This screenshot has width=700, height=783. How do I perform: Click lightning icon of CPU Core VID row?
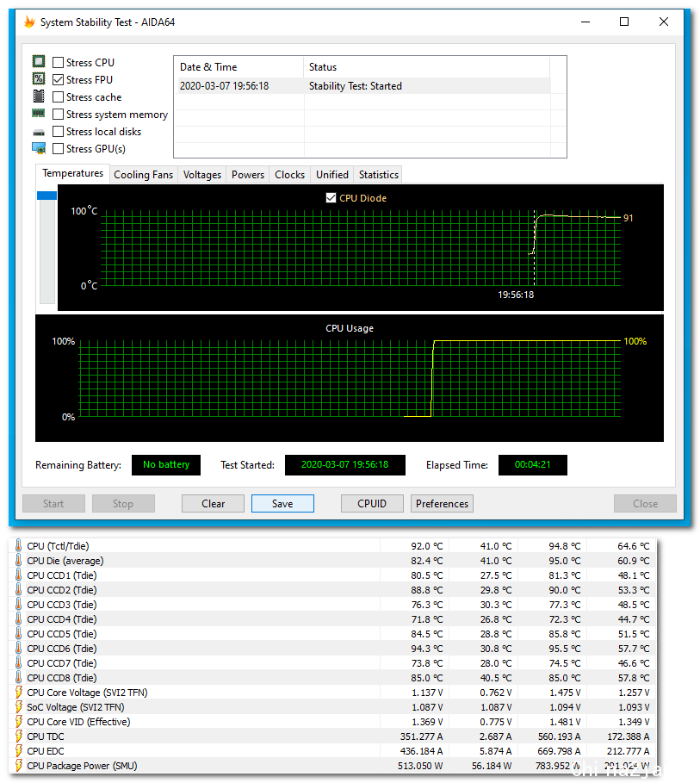(x=18, y=721)
